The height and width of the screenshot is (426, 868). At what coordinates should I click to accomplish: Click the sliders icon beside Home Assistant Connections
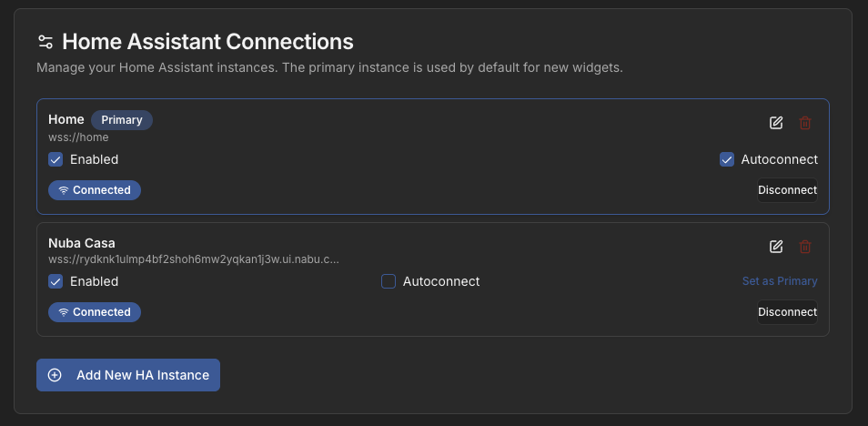click(x=45, y=42)
